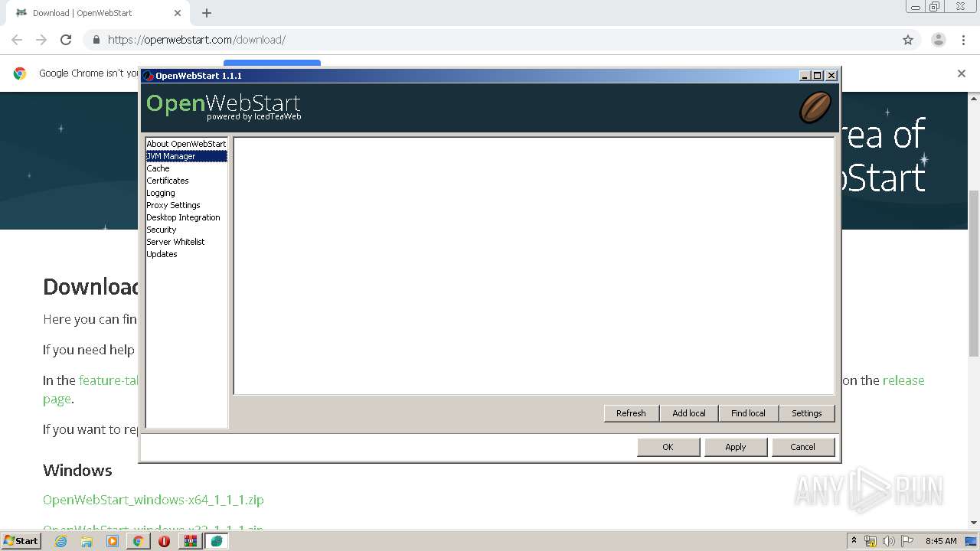Click the Windows heading on page
The image size is (980, 551).
pos(77,471)
